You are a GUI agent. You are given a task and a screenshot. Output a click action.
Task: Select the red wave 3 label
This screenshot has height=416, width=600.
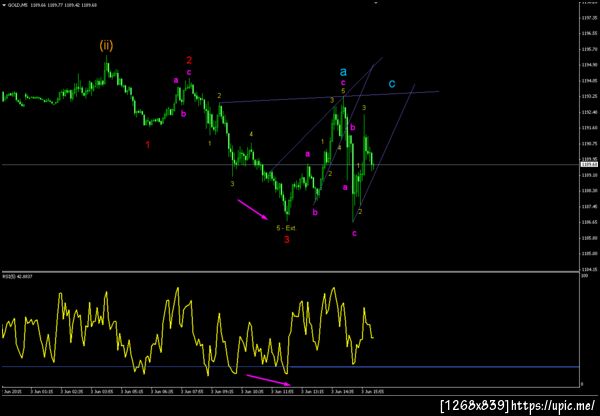287,240
